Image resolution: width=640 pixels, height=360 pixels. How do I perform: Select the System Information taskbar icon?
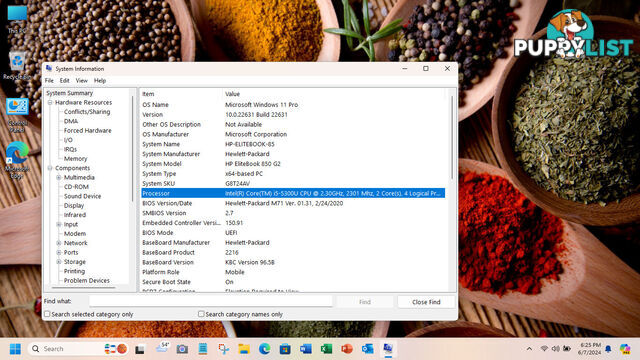[x=388, y=349]
